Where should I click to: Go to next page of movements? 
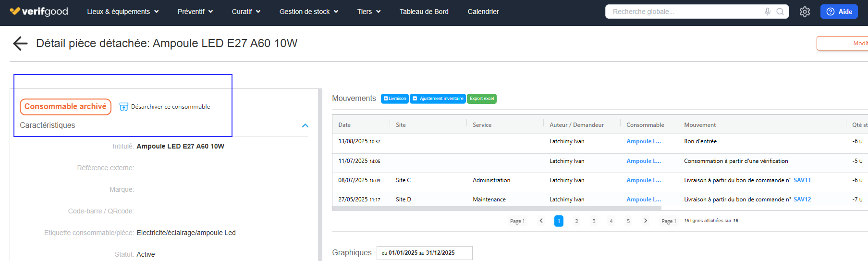coord(645,221)
